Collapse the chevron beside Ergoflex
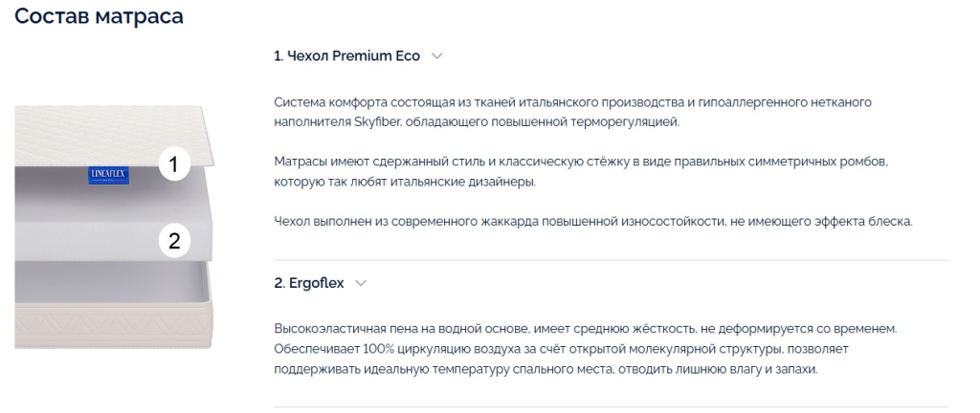The height and width of the screenshot is (413, 980). pyautogui.click(x=361, y=283)
